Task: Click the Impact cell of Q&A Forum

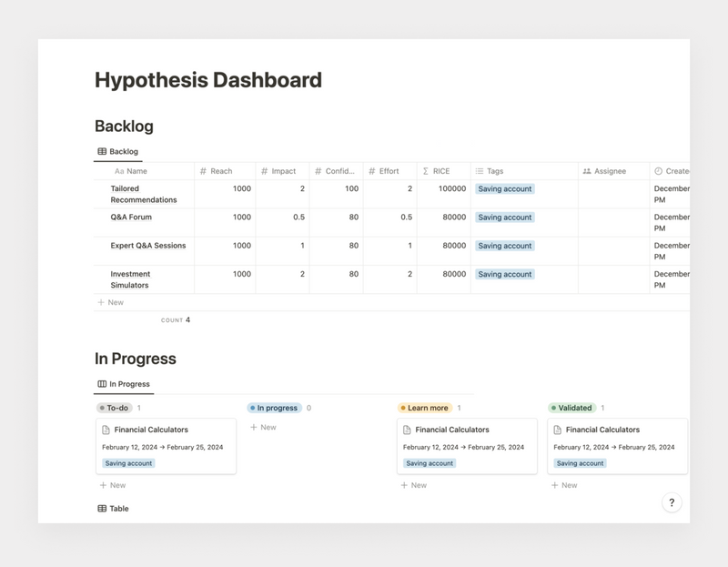Action: [x=282, y=222]
